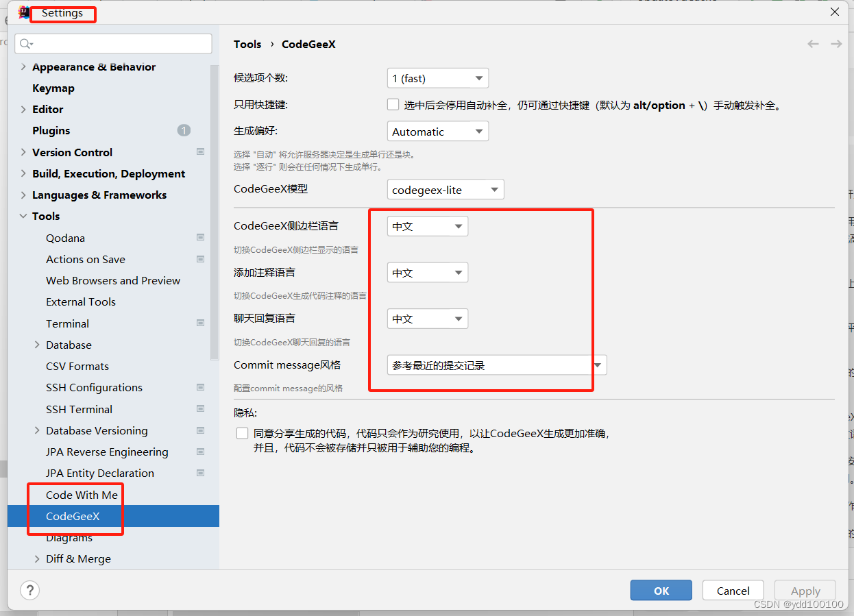Open Terminal settings page
Screen dimensions: 854x616
(67, 323)
